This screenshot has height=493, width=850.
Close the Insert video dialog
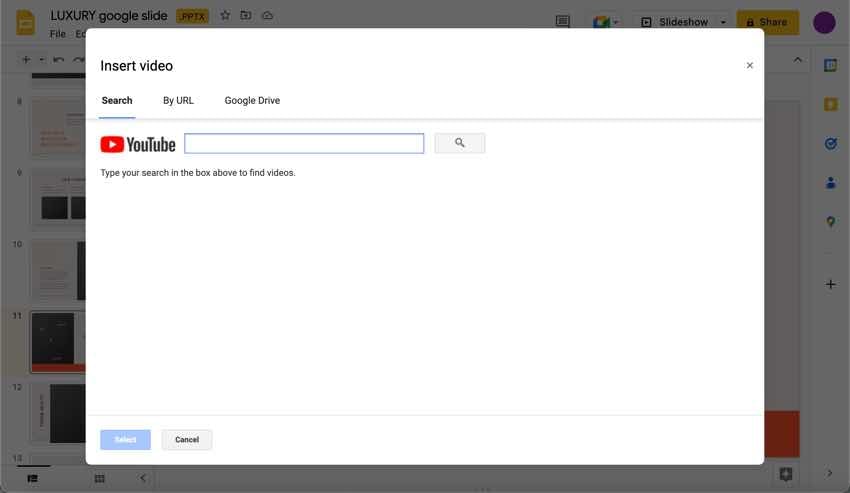(x=749, y=66)
